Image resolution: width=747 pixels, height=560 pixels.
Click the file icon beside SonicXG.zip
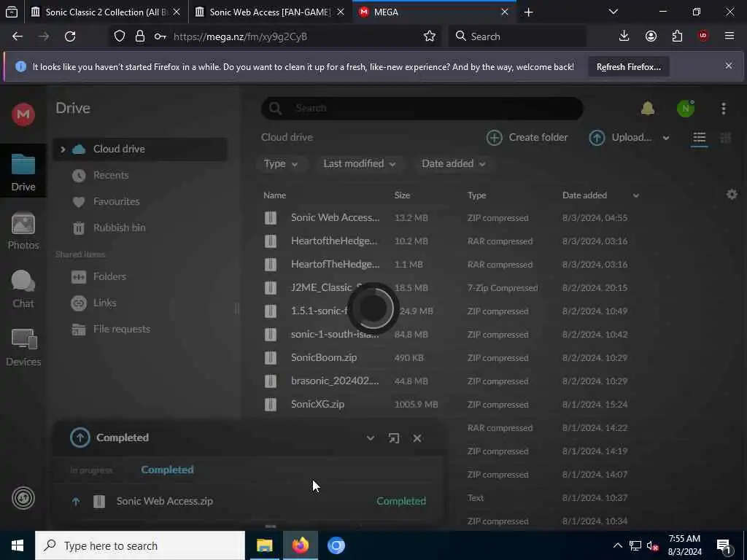(x=271, y=404)
